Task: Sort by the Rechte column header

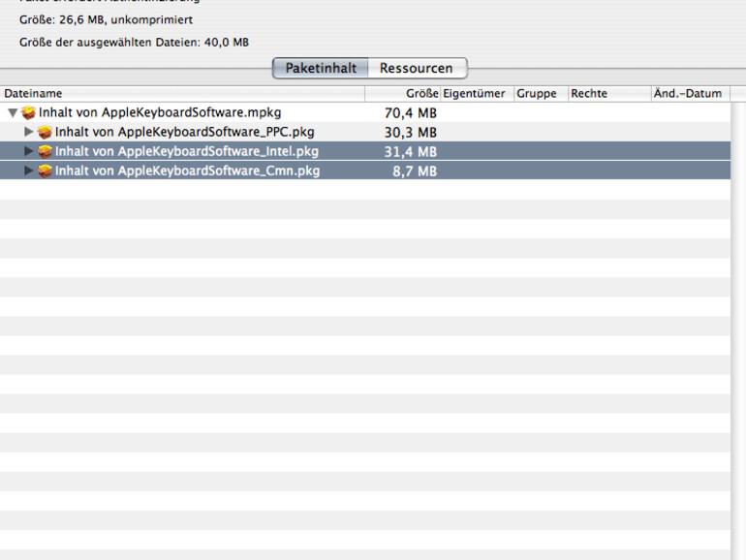Action: [609, 94]
